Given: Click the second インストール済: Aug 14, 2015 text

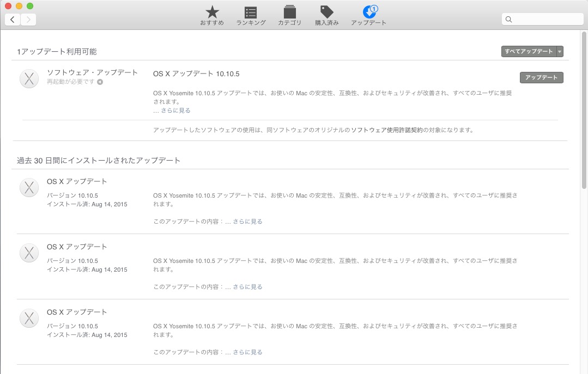Looking at the screenshot, I should pyautogui.click(x=87, y=269).
